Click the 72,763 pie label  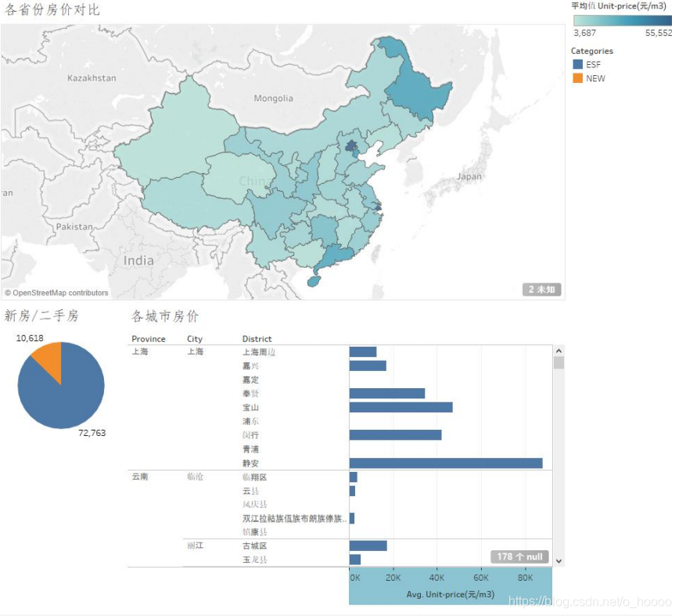point(92,433)
